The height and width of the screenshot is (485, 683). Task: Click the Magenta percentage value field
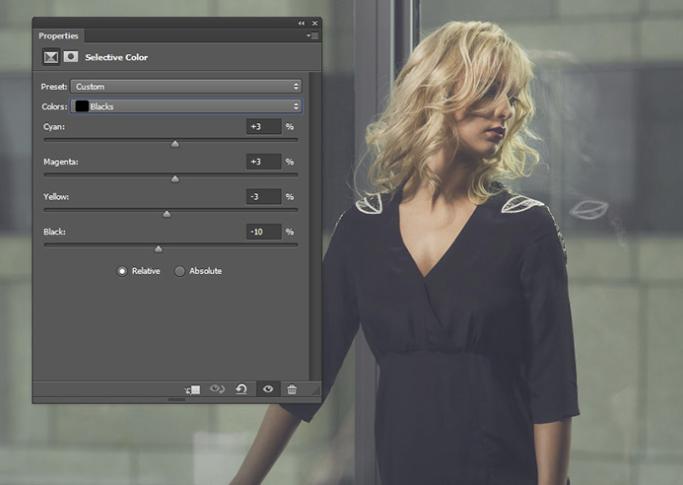263,162
